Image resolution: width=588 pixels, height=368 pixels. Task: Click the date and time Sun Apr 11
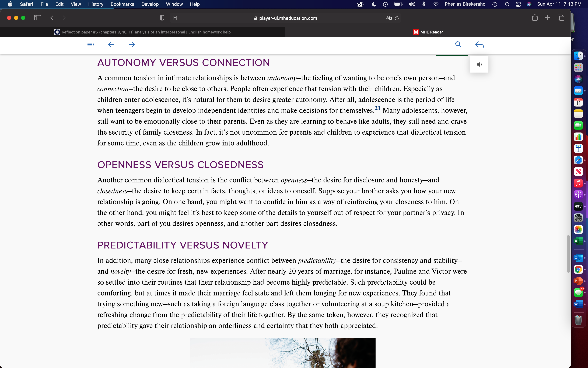[x=559, y=4]
